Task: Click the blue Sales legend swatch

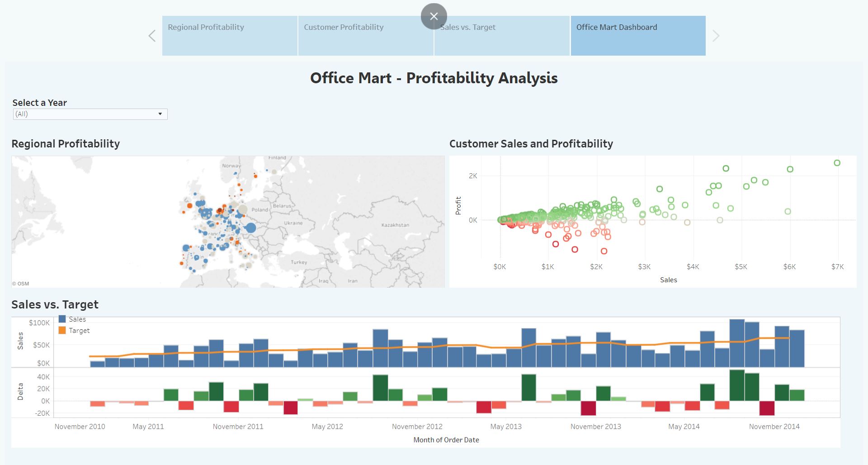Action: coord(62,319)
